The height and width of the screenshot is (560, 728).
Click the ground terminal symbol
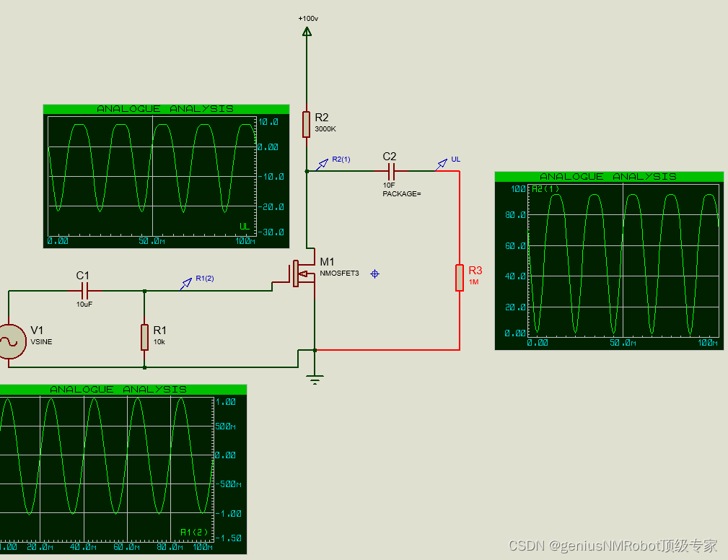pos(315,380)
